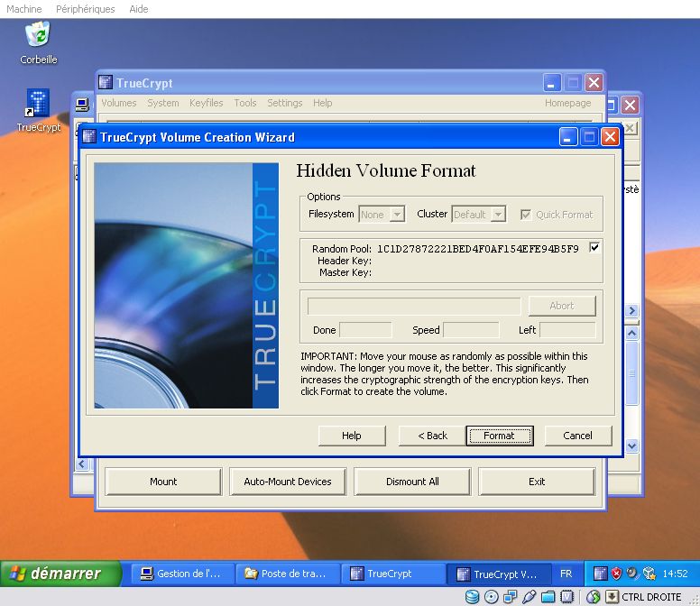
Task: Close the TrueCrypt main window
Action: point(594,83)
